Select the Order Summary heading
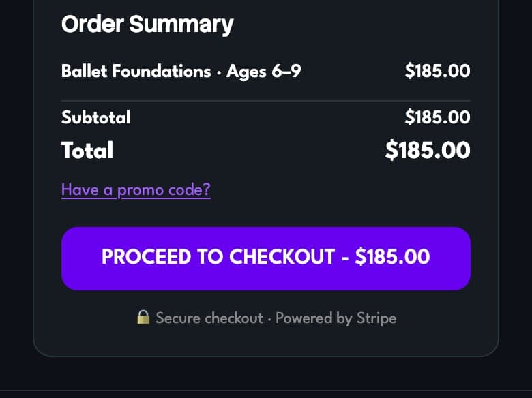 pyautogui.click(x=147, y=25)
